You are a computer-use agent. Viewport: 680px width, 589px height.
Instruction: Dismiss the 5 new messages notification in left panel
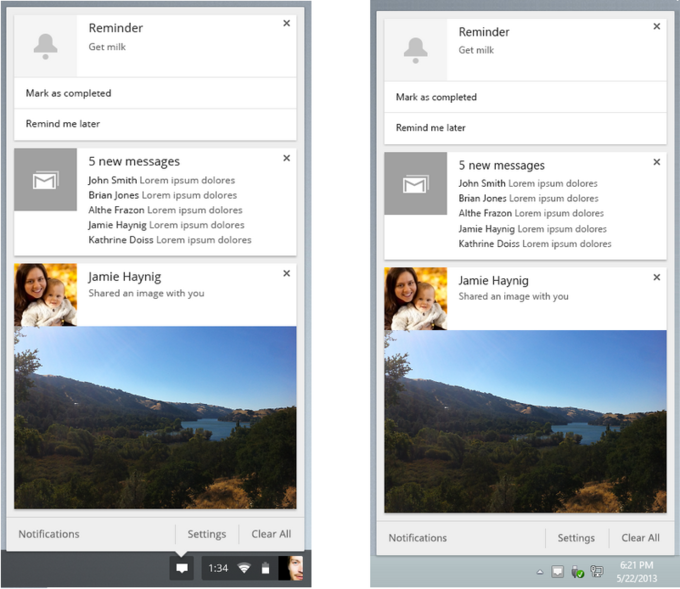[x=287, y=158]
